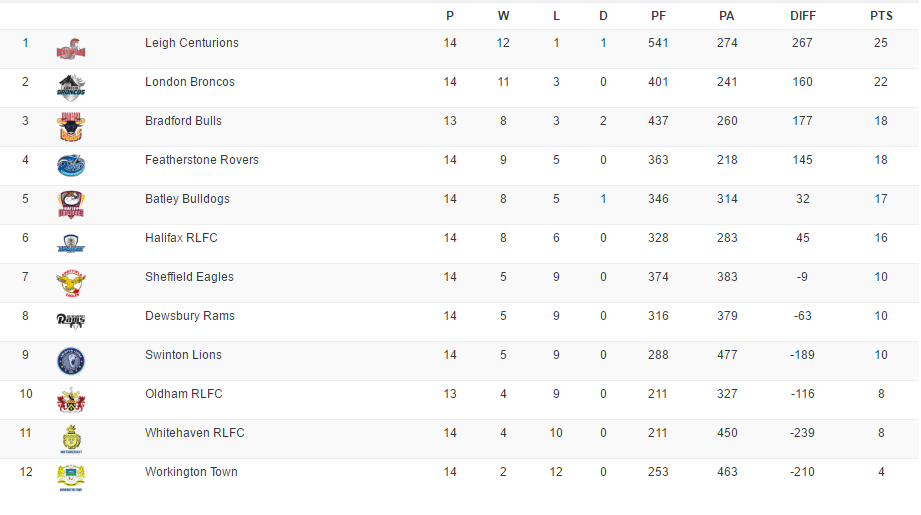Click the London Broncos team logo
Image resolution: width=921 pixels, height=515 pixels.
(71, 87)
